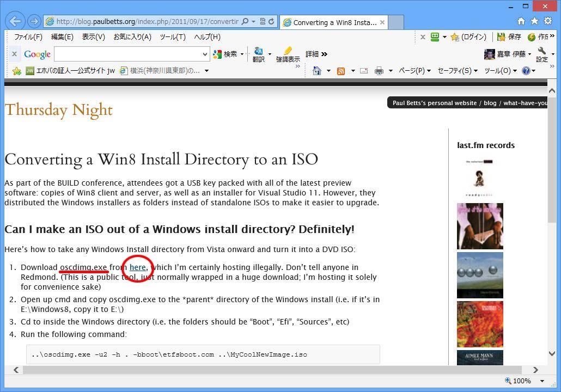Click the highlight marker icon in Google Toolbar
Image resolution: width=561 pixels, height=392 pixels.
click(x=288, y=53)
